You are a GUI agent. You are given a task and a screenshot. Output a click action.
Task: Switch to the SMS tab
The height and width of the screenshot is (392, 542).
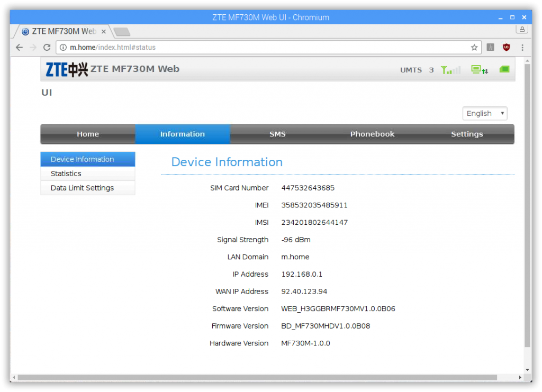[277, 134]
